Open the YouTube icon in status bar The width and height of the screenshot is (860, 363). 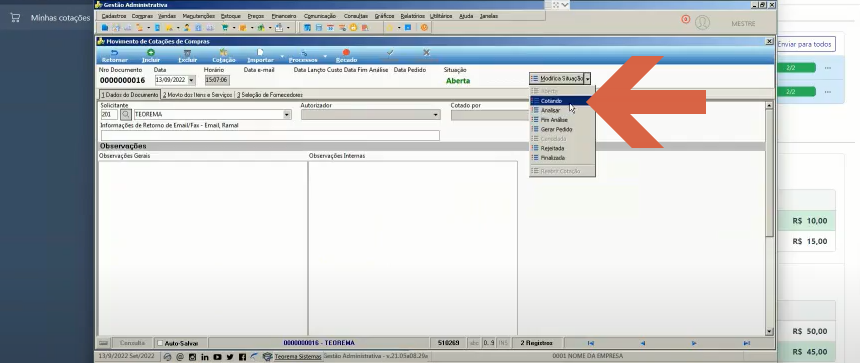[x=217, y=357]
